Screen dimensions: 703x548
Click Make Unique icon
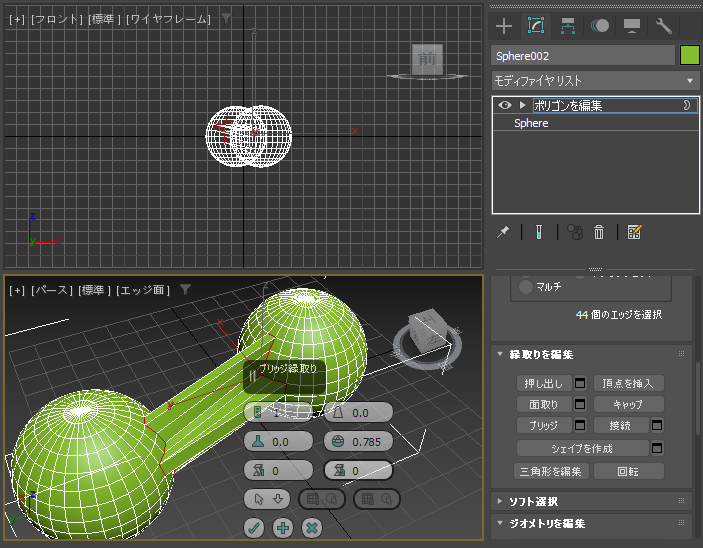[575, 232]
